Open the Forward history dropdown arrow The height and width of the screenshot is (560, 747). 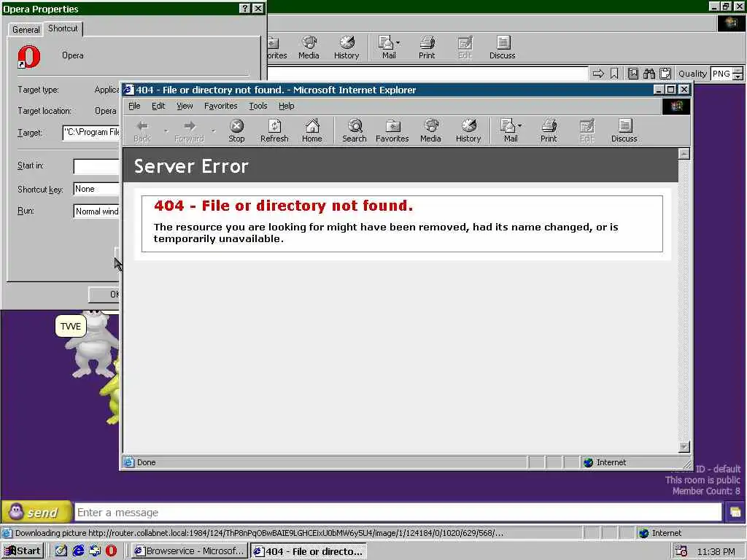pyautogui.click(x=214, y=131)
